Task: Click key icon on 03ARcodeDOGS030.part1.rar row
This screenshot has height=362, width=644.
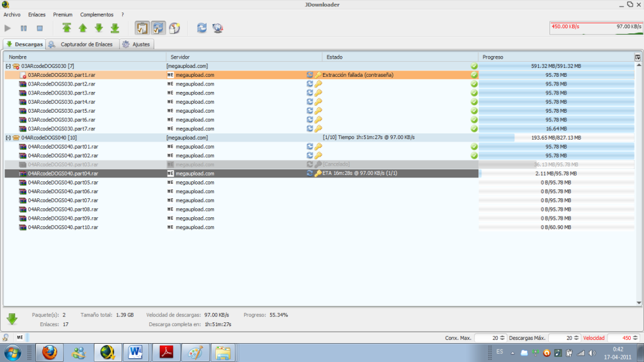Action: click(319, 75)
